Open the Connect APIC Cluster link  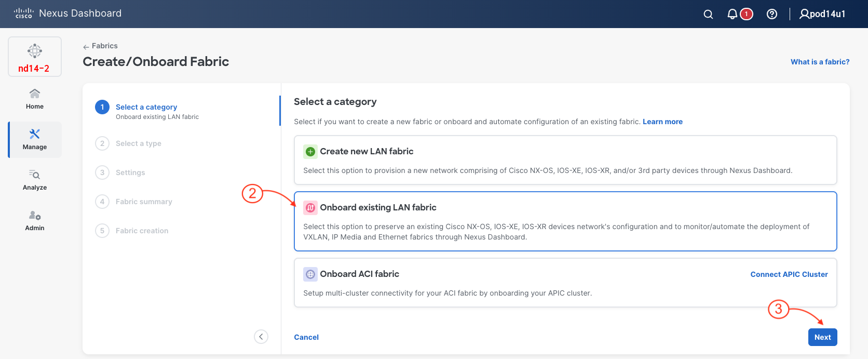click(x=789, y=274)
